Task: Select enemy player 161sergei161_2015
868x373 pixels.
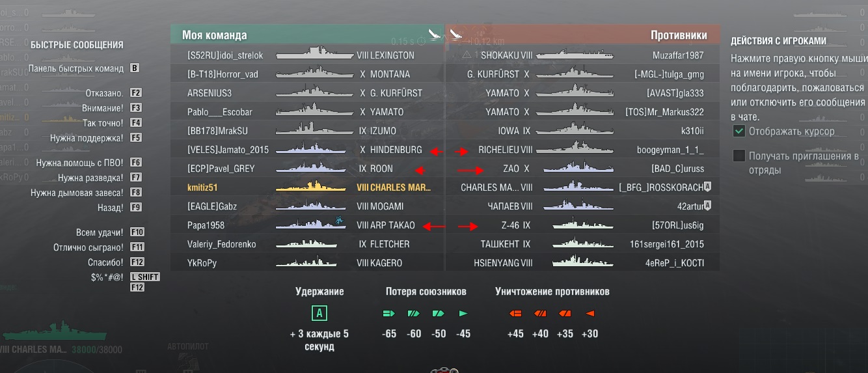Action: point(667,244)
